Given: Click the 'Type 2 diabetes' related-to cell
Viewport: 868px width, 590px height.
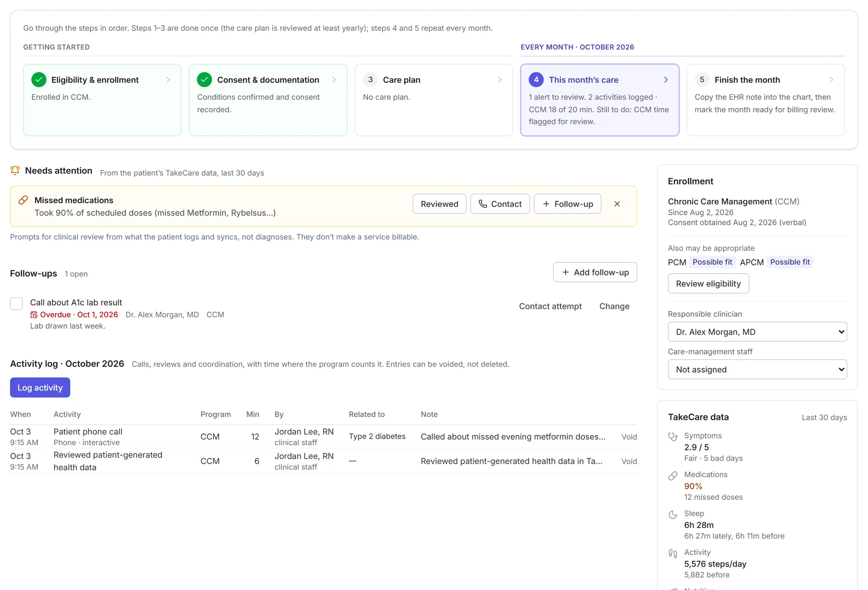Looking at the screenshot, I should click(377, 436).
